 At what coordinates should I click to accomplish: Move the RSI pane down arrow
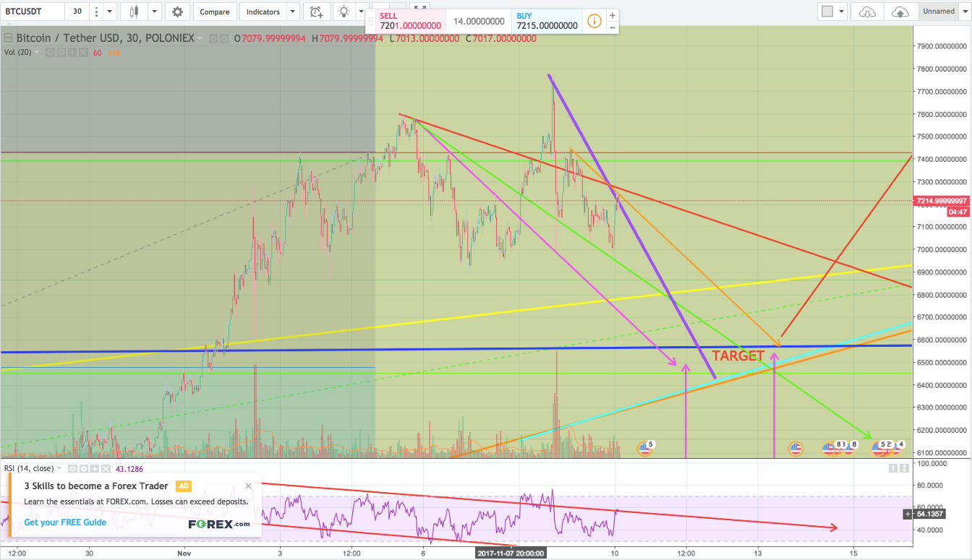[903, 468]
